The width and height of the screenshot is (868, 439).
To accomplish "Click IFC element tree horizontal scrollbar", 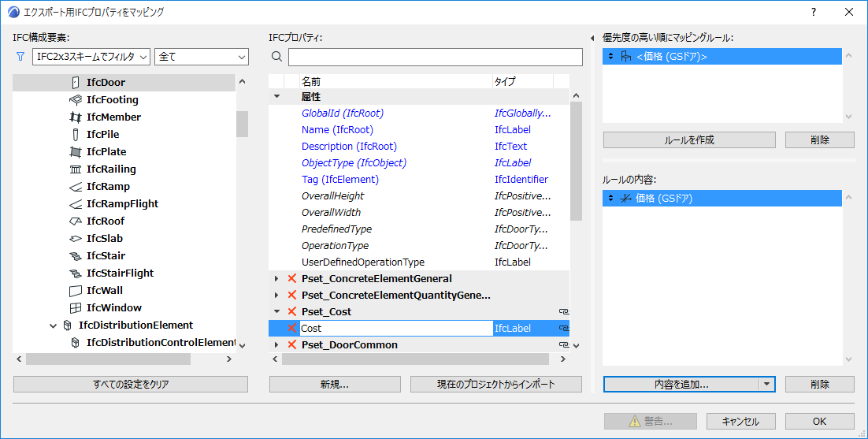I will click(x=108, y=359).
